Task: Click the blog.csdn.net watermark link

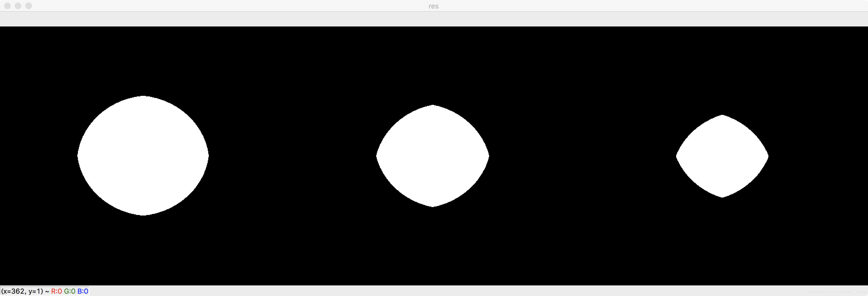Action: [836, 291]
